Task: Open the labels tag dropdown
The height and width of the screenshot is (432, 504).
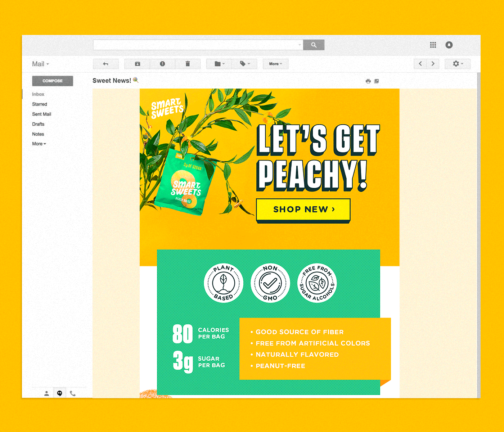Action: click(x=244, y=64)
